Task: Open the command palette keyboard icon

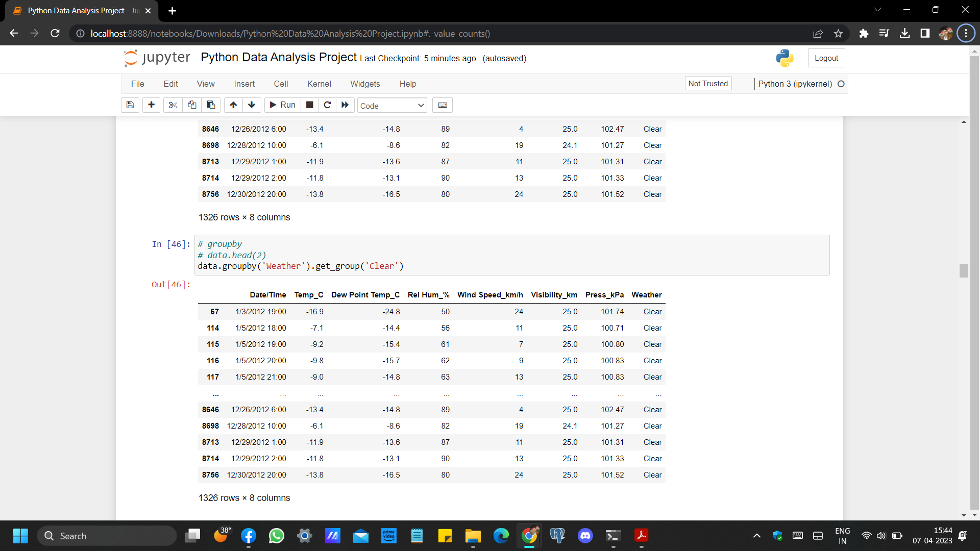Action: pos(443,105)
